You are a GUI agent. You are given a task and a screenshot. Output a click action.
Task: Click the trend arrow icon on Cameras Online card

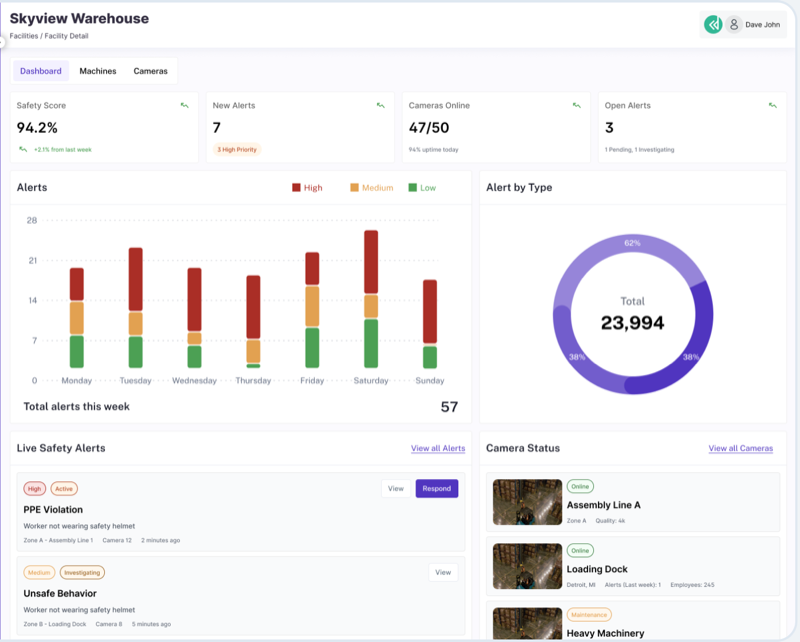(x=575, y=105)
